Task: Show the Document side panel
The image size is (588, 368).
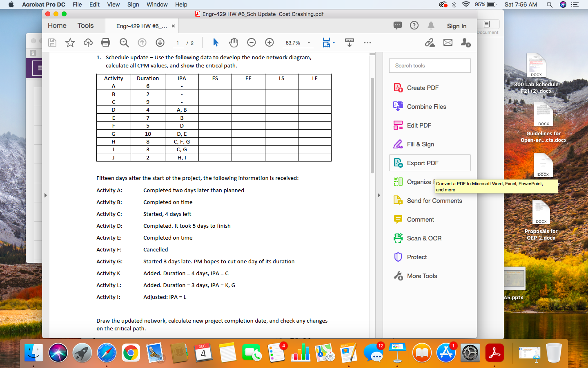Action: point(488,26)
